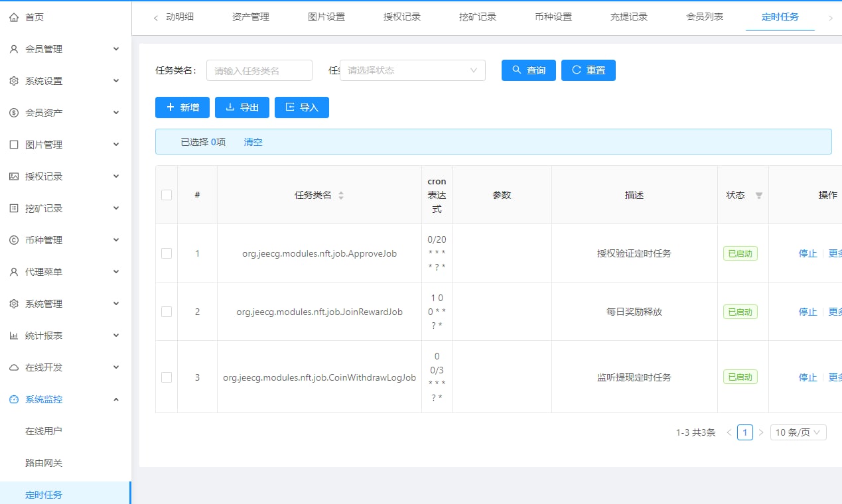Screen dimensions: 842x504
Task: Open 定时任务 in the sidebar
Action: (x=66, y=493)
